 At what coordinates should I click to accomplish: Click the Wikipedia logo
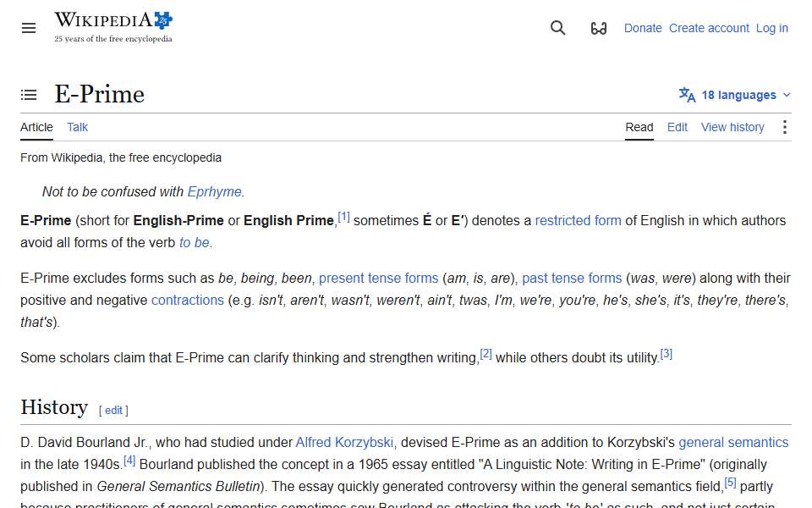(x=113, y=27)
